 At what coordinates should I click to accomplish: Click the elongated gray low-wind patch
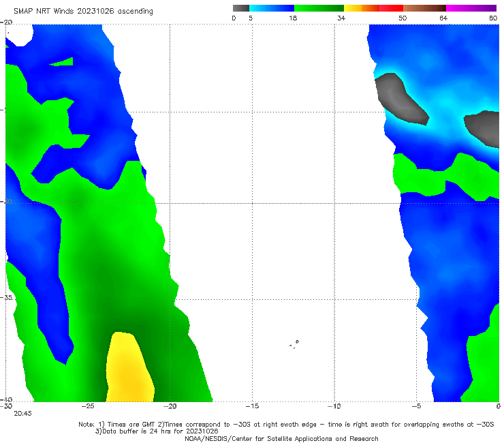pyautogui.click(x=401, y=99)
